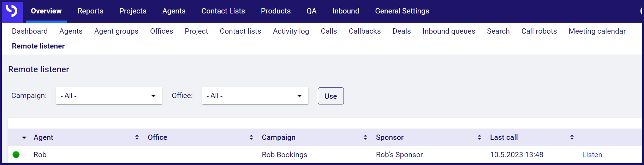The image size is (644, 165).
Task: Open the Call robots tab
Action: (x=539, y=31)
